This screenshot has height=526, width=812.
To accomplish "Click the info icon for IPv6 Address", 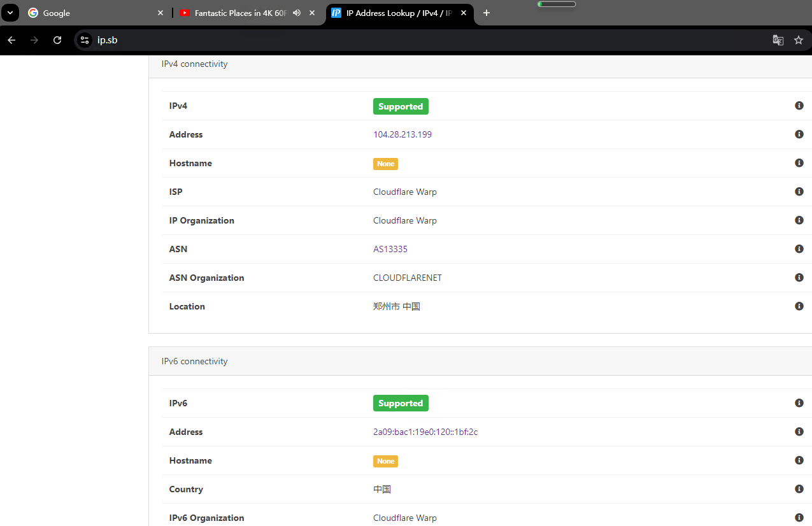I will pos(799,432).
